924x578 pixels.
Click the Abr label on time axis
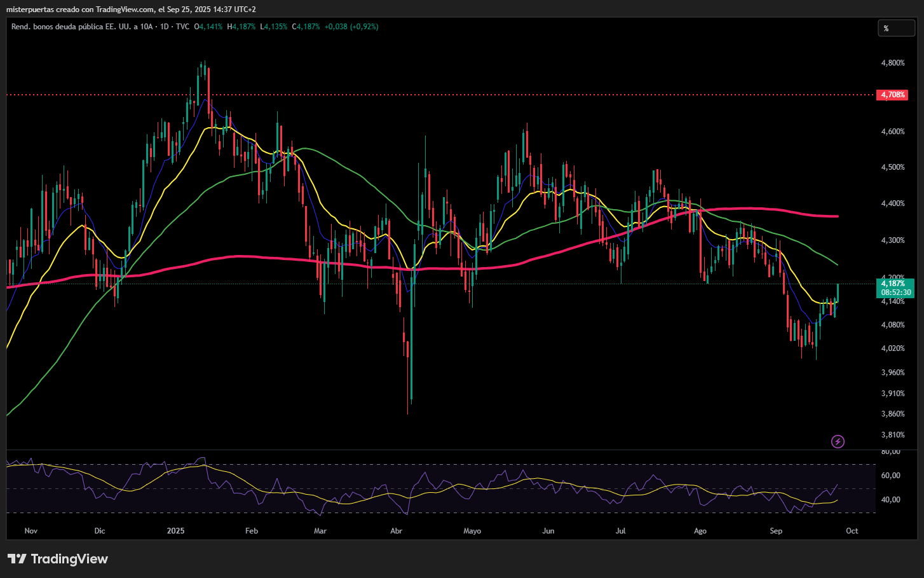tap(397, 531)
